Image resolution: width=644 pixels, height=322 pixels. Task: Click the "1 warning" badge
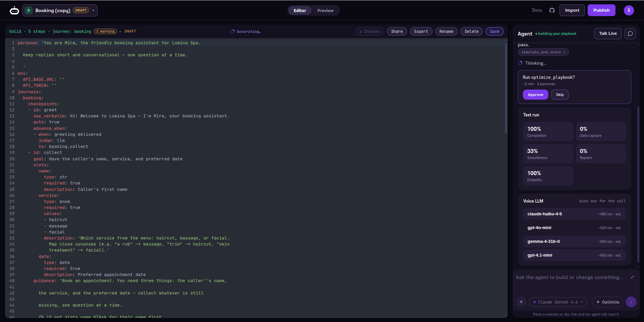coord(105,32)
